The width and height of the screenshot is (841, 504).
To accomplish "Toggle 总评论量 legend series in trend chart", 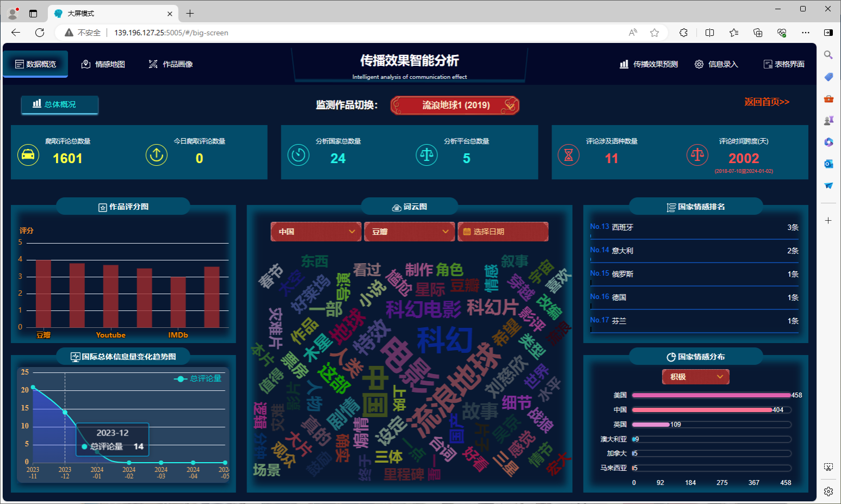I will pyautogui.click(x=198, y=378).
